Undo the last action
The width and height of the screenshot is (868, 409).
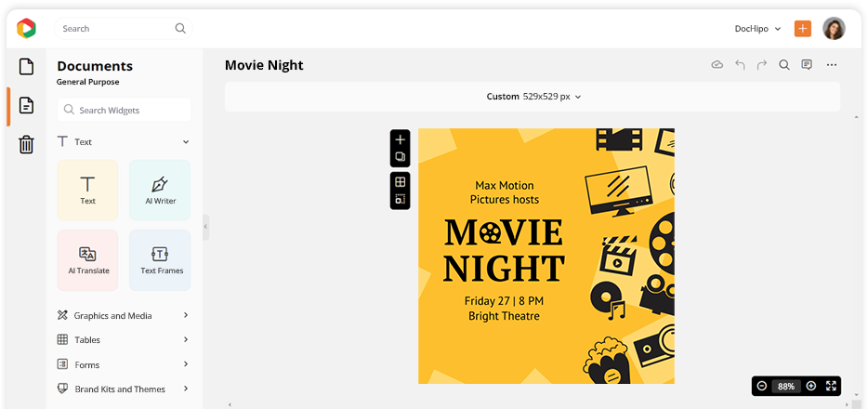tap(740, 65)
